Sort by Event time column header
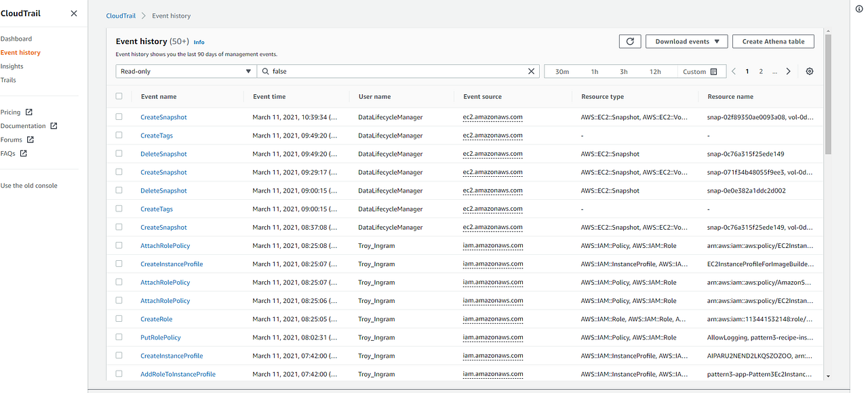 click(x=269, y=96)
